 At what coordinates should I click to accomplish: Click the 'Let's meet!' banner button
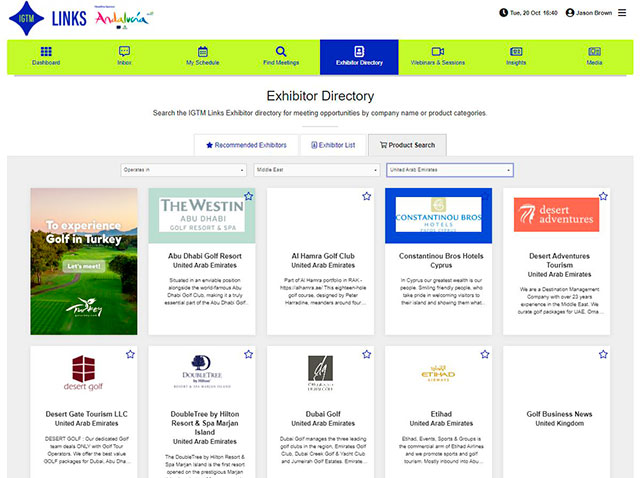coord(84,266)
